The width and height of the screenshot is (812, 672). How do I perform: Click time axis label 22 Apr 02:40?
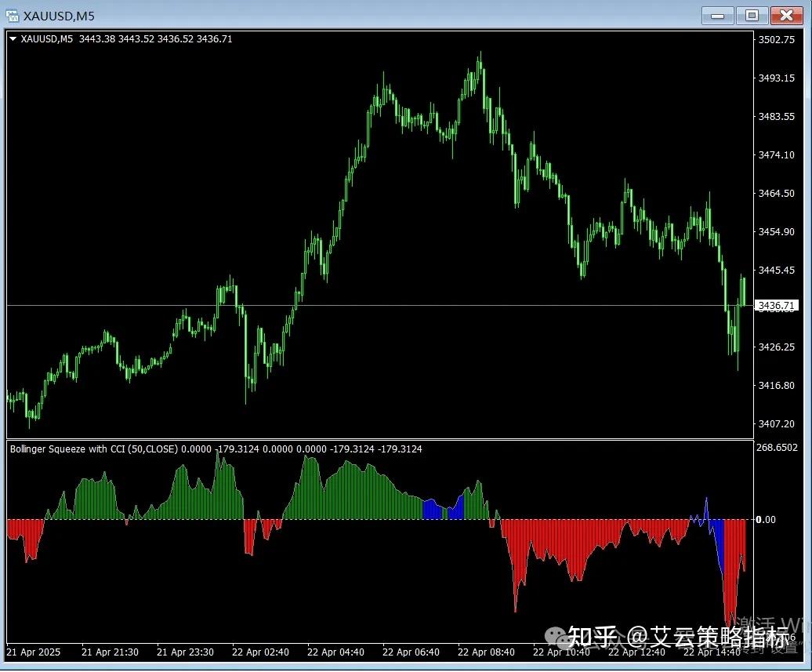(x=260, y=652)
